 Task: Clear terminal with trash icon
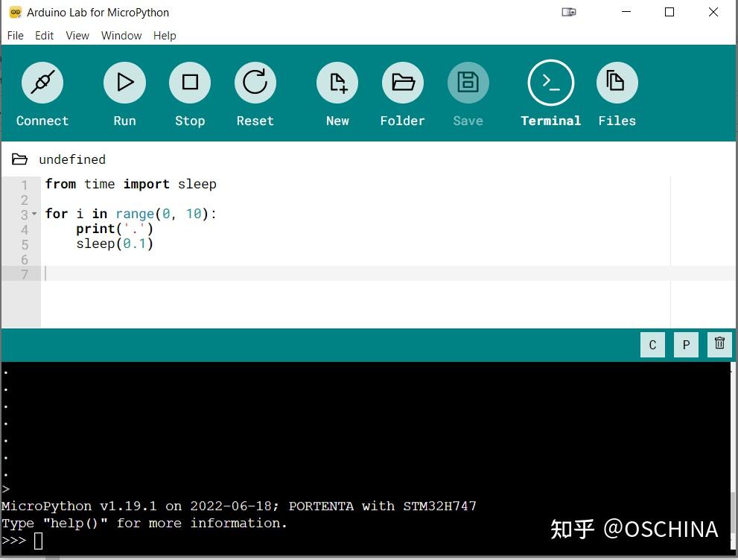tap(719, 345)
